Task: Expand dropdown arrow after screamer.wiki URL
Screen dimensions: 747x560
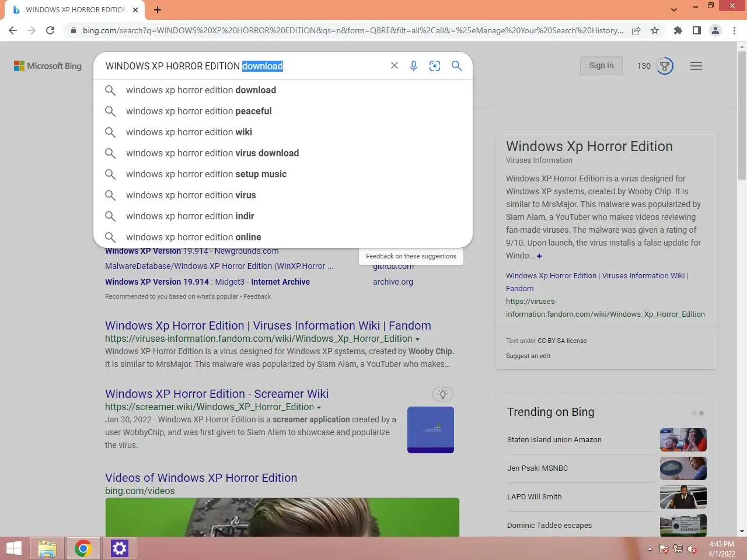Action: click(319, 408)
